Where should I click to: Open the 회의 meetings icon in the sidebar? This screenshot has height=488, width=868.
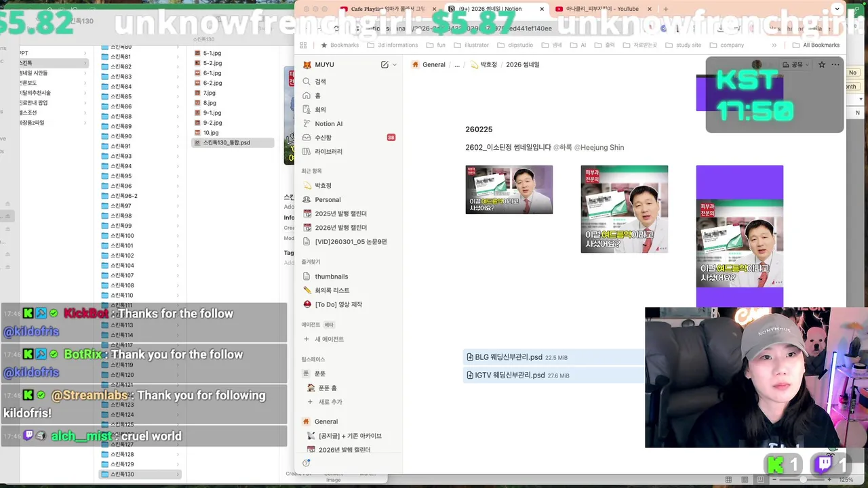(307, 109)
